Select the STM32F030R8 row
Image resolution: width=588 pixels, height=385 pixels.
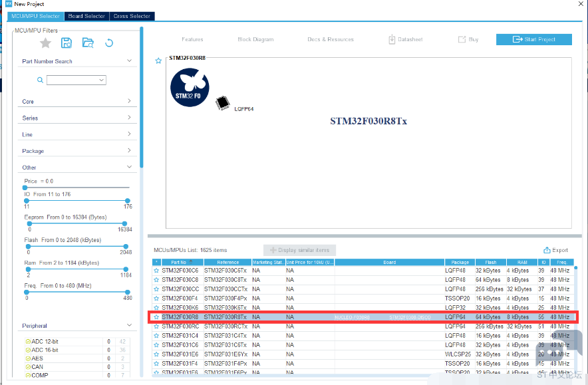pos(363,317)
